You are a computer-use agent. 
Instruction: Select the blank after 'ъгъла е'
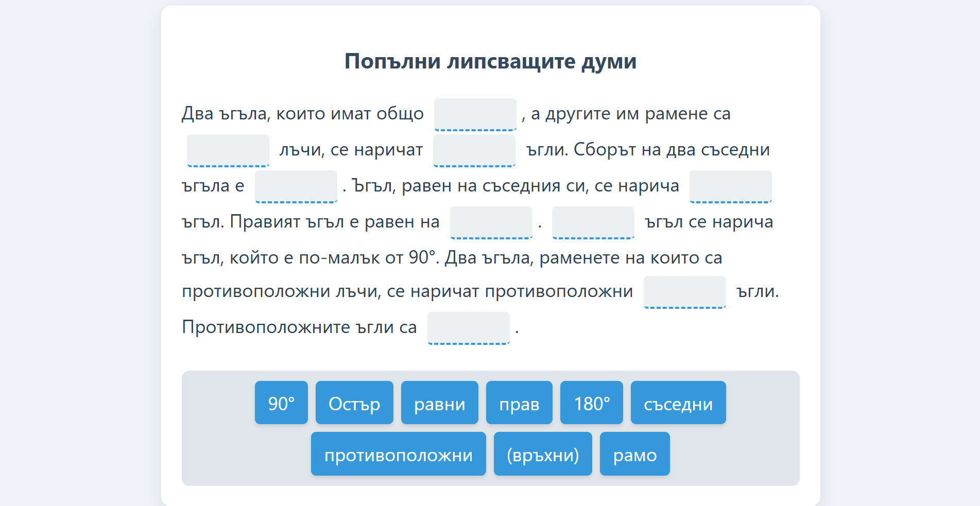[296, 186]
